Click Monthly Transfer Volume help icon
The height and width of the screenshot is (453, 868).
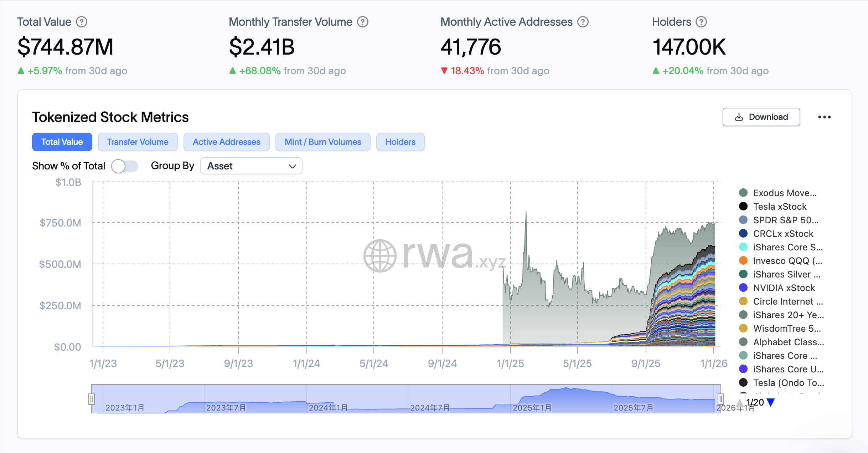click(x=363, y=22)
